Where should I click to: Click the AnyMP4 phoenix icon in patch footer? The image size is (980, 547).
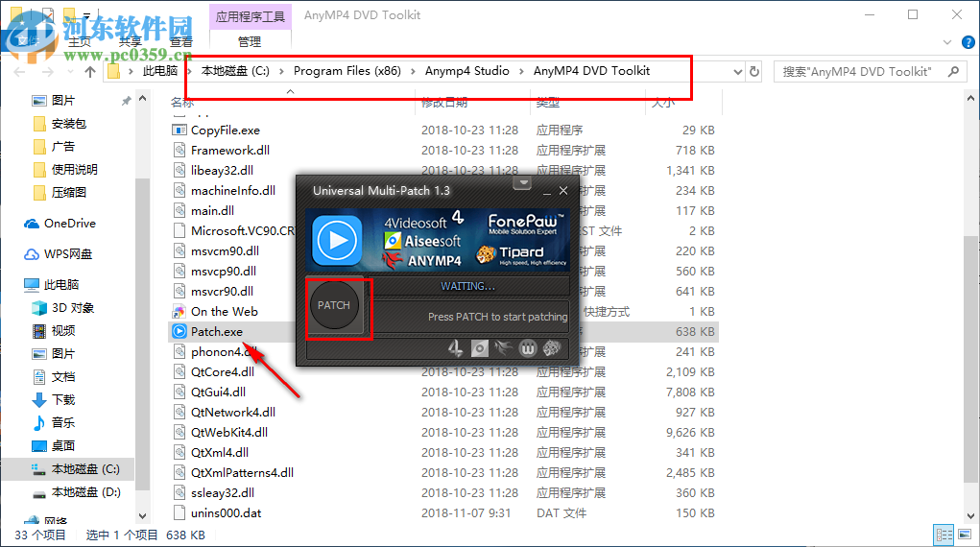click(x=503, y=347)
